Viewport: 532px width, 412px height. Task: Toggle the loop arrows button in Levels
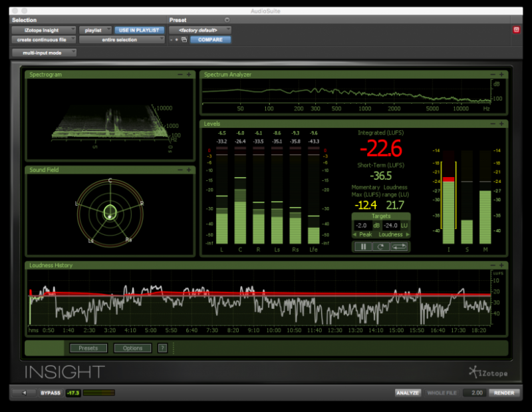click(x=399, y=246)
